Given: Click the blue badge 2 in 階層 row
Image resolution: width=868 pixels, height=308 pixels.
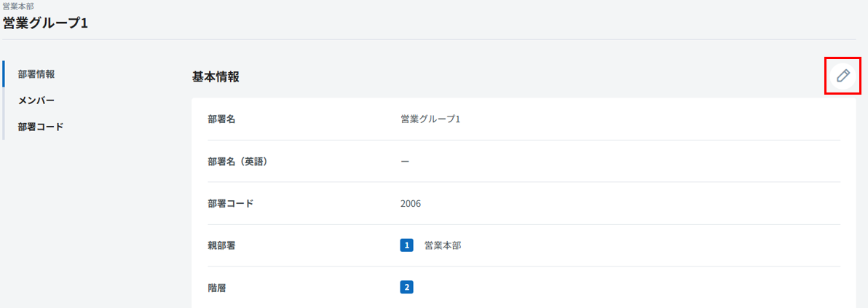Looking at the screenshot, I should point(406,287).
